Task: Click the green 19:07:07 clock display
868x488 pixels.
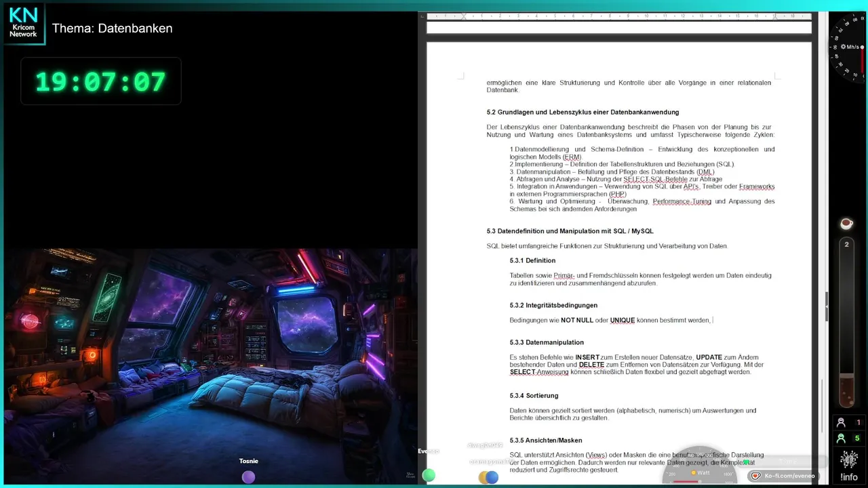Action: 100,81
